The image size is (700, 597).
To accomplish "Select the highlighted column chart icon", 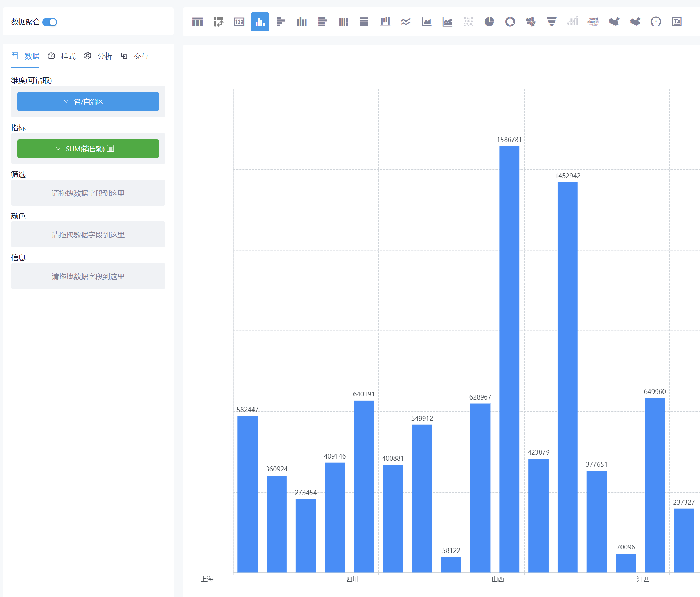I will [x=260, y=22].
